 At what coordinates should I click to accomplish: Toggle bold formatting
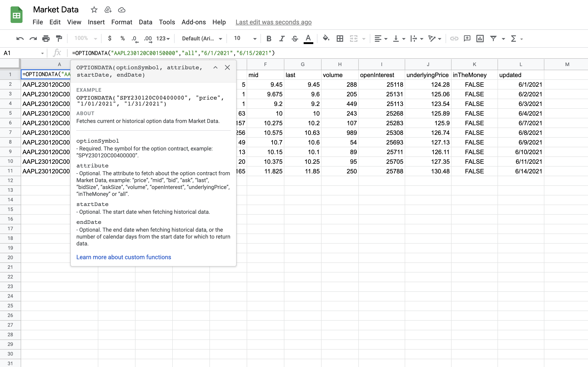(269, 39)
